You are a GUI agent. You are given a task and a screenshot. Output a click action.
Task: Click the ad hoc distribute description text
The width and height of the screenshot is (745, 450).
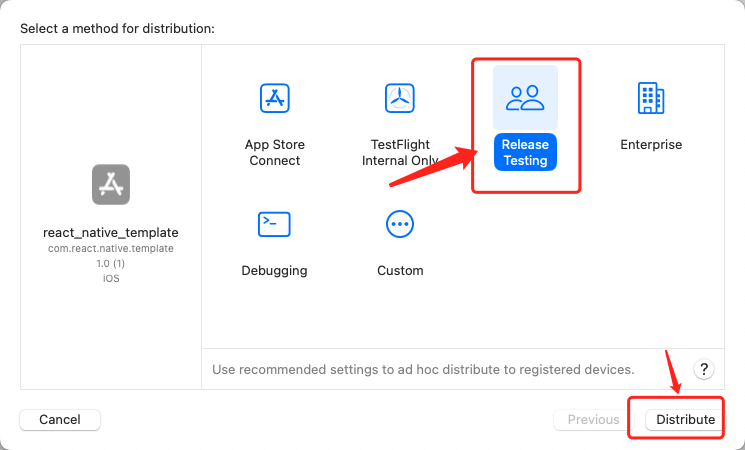coord(423,369)
